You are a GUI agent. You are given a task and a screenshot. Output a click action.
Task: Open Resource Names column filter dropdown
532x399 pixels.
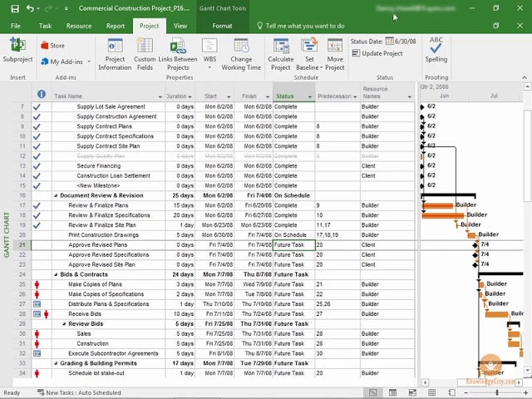coord(410,96)
